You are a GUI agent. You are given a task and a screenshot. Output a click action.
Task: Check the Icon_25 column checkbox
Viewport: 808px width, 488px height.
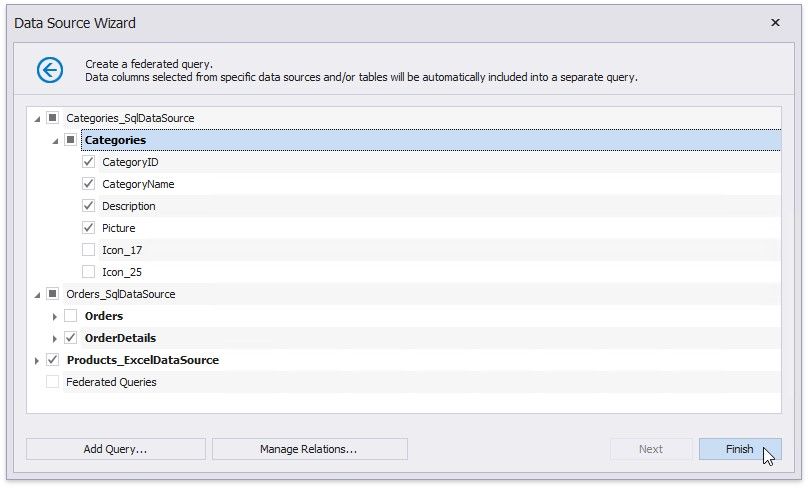coord(89,272)
